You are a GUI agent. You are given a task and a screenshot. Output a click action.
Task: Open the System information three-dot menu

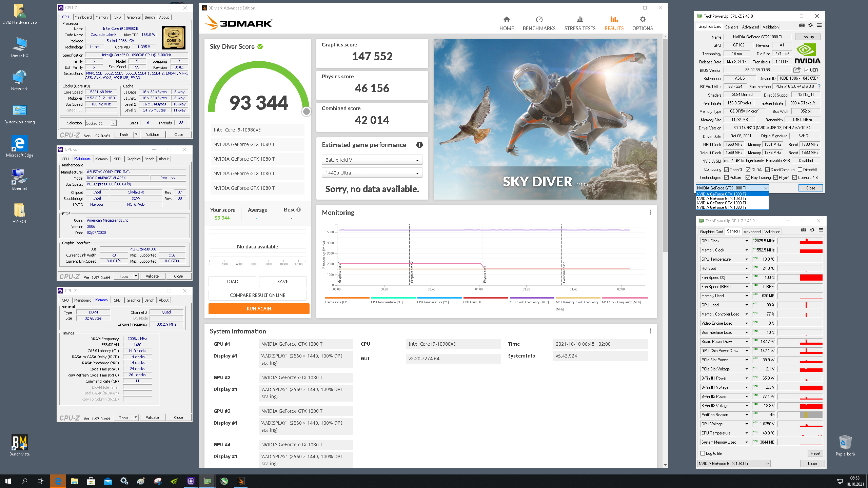coord(650,331)
